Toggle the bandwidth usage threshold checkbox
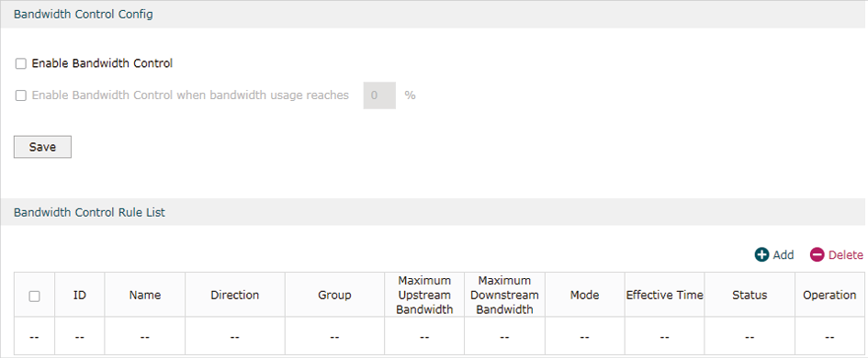The width and height of the screenshot is (868, 358). (x=21, y=95)
